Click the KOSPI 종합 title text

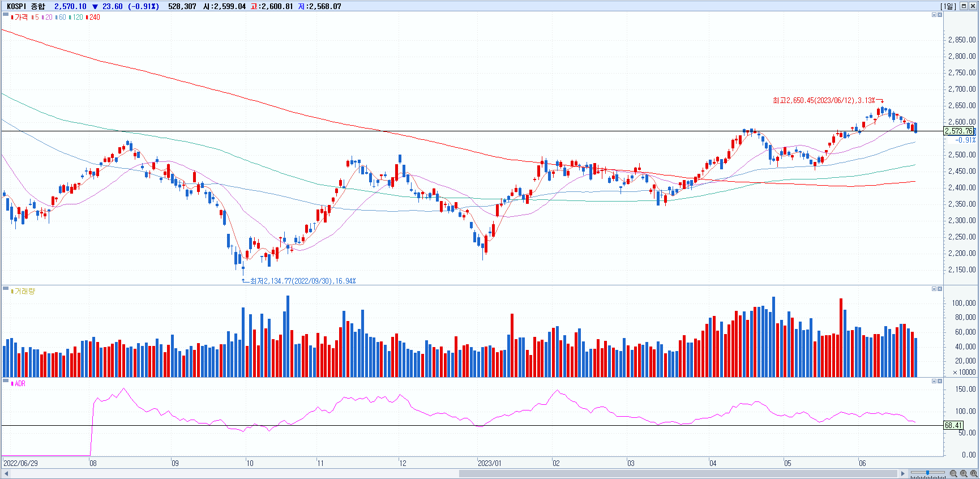(26, 6)
